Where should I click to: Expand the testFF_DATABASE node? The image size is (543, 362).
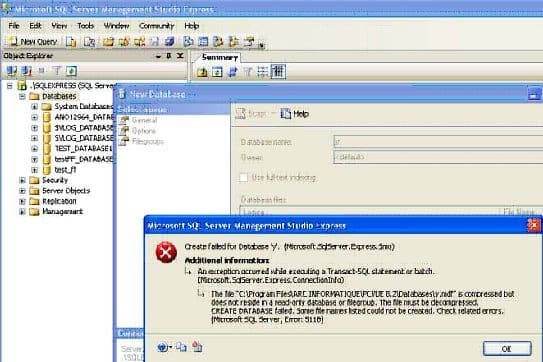tap(34, 160)
